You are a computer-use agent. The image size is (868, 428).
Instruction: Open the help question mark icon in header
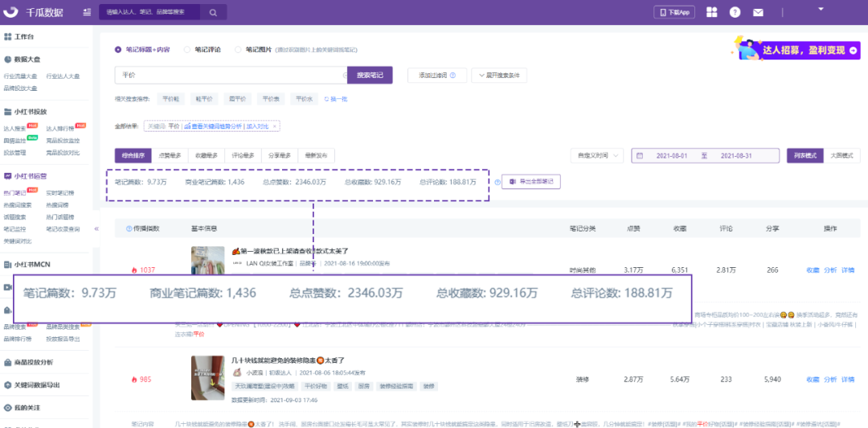point(735,12)
